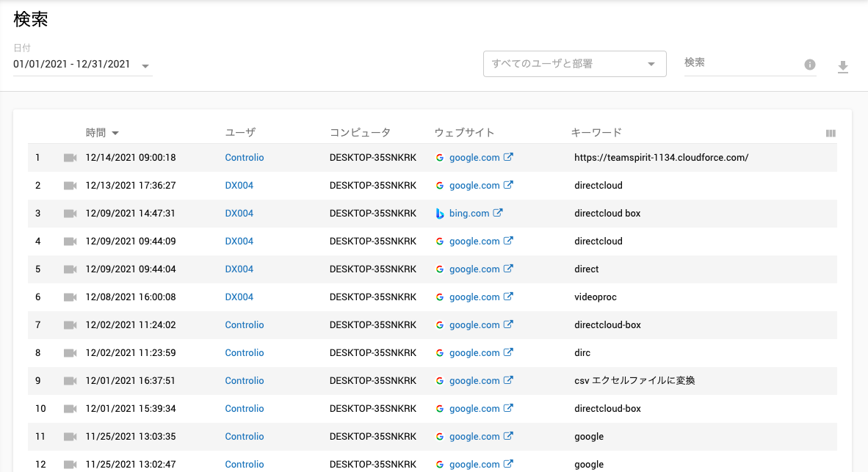868x472 pixels.
Task: Open the date range dropdown
Action: 82,65
